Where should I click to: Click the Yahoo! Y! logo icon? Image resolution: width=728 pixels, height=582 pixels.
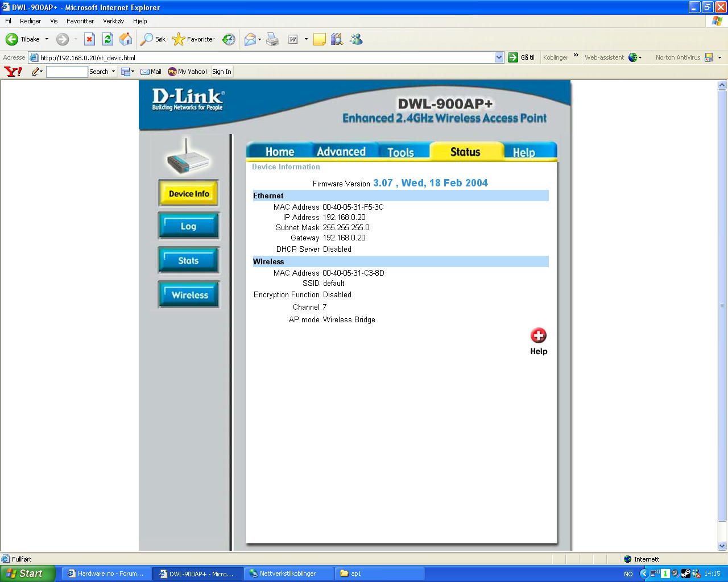click(13, 72)
